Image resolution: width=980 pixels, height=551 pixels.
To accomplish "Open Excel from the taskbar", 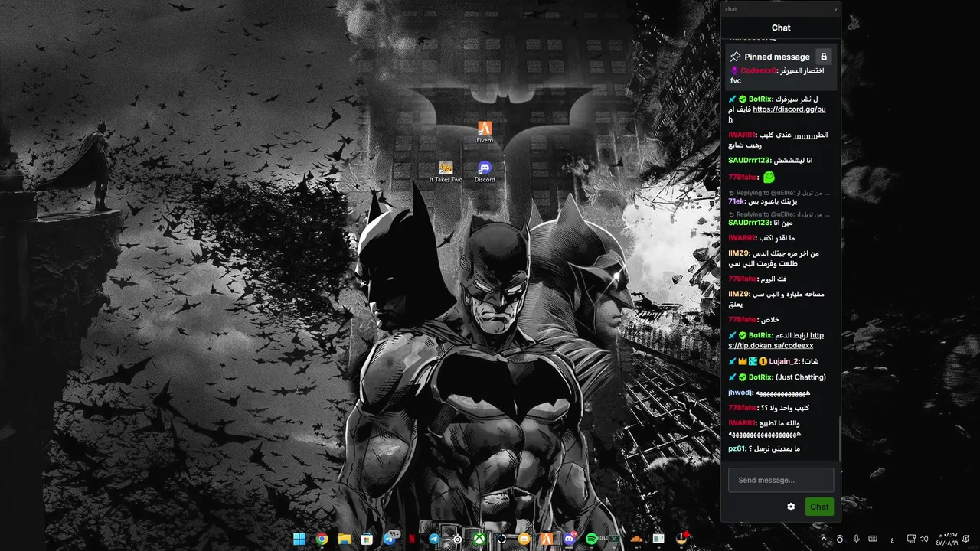I will coord(613,539).
